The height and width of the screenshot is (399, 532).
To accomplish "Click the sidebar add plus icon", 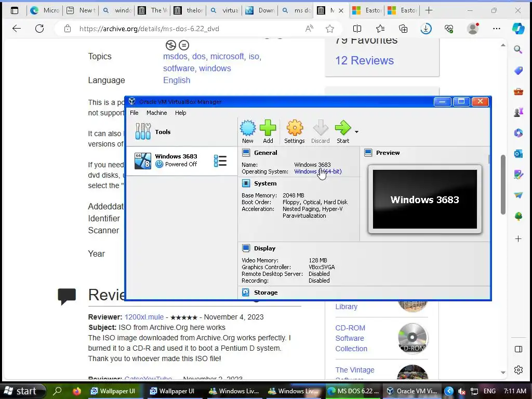I will click(x=518, y=239).
